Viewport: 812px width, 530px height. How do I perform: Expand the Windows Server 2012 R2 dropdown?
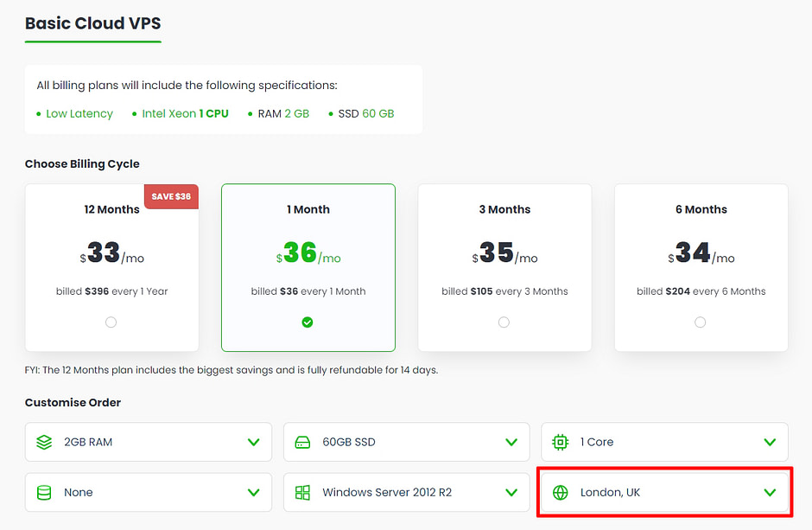[511, 493]
